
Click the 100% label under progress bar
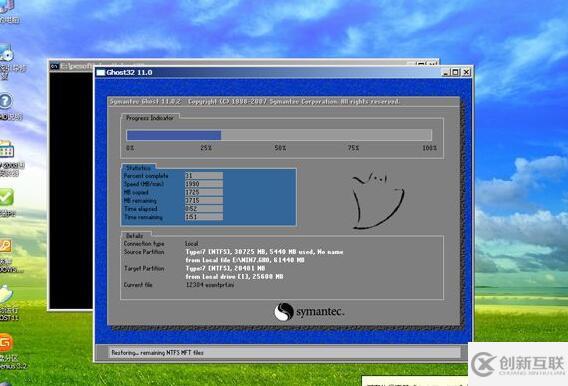[430, 148]
